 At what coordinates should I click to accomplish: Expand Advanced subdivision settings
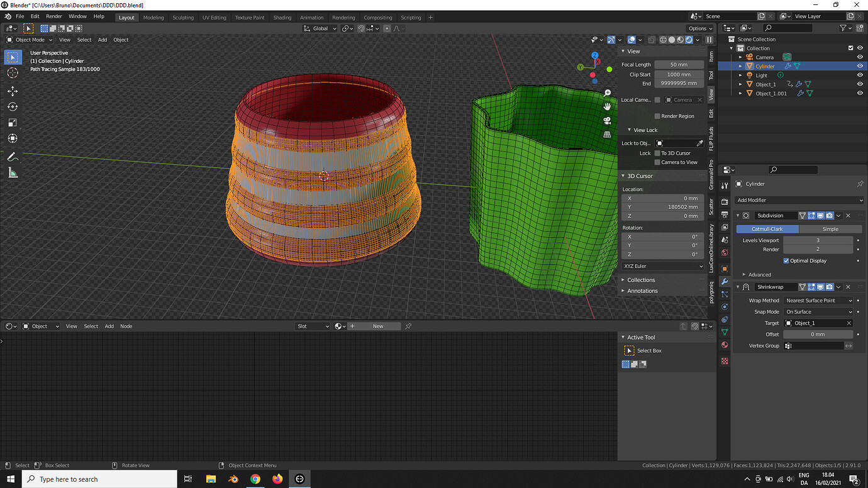pyautogui.click(x=759, y=275)
